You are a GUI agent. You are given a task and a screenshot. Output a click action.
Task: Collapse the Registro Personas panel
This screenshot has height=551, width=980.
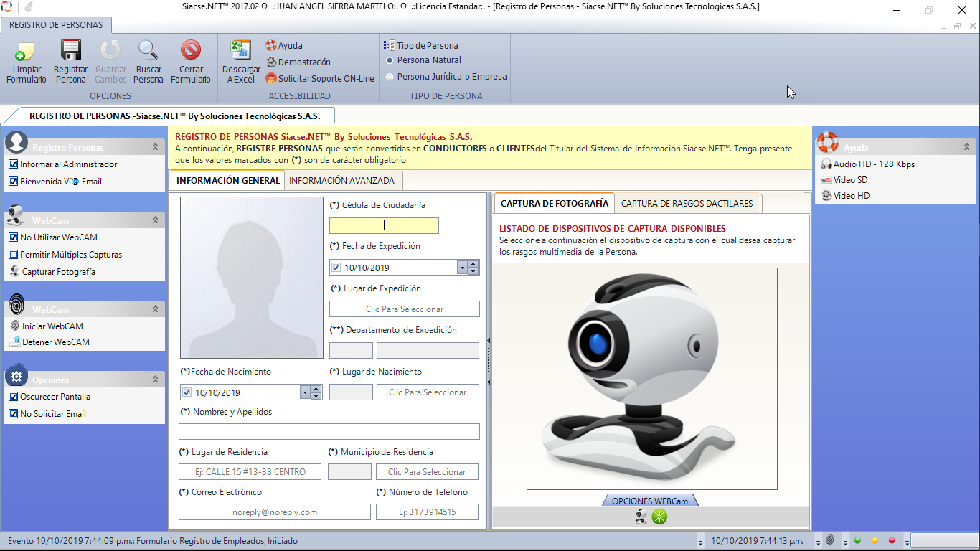(155, 147)
